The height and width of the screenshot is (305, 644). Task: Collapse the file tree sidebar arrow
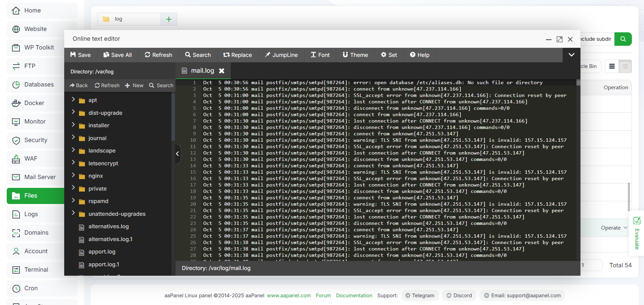tap(178, 154)
